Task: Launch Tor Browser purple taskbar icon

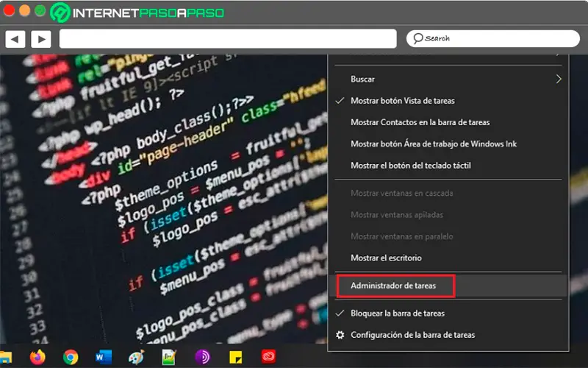Action: (203, 357)
